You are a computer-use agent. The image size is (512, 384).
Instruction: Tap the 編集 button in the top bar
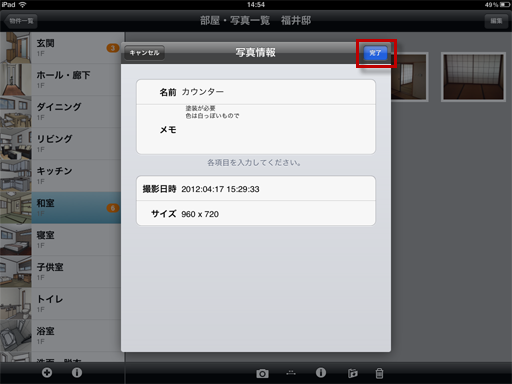496,21
